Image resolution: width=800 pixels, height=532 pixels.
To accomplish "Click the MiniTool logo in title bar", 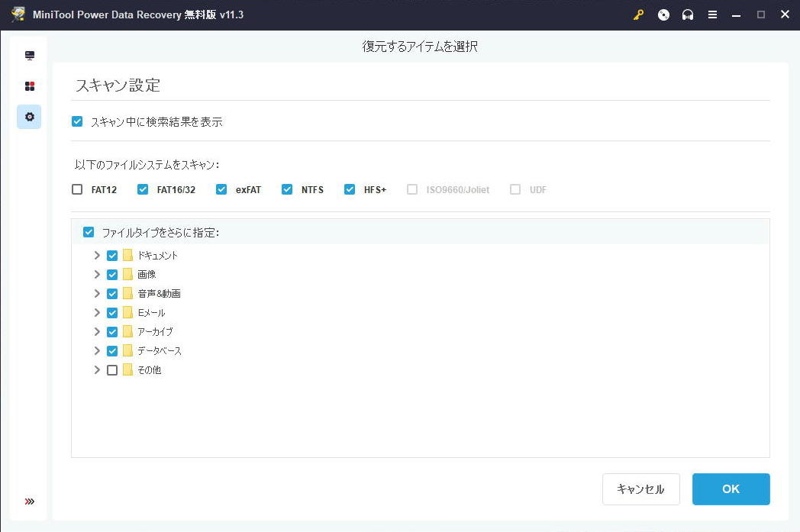I will (17, 15).
